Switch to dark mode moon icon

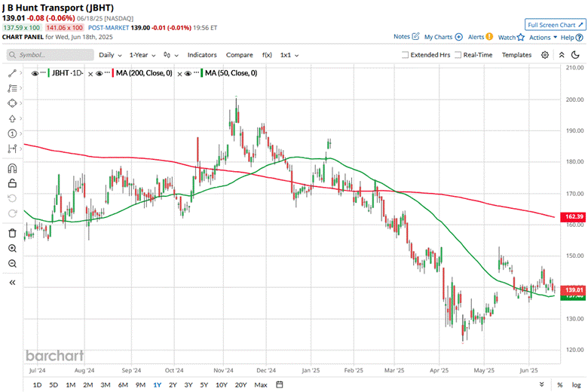[575, 55]
